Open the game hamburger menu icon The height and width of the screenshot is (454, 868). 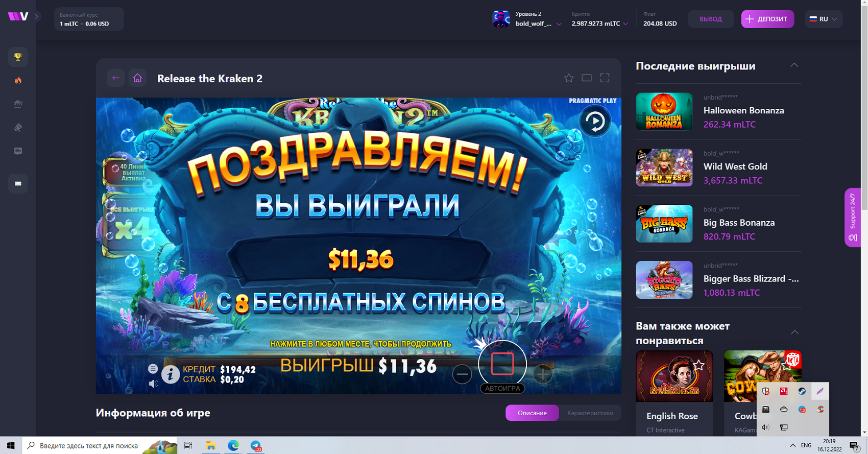(153, 369)
